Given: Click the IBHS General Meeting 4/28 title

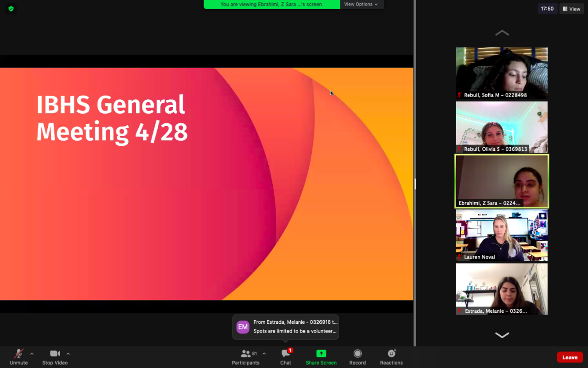Looking at the screenshot, I should coord(112,118).
